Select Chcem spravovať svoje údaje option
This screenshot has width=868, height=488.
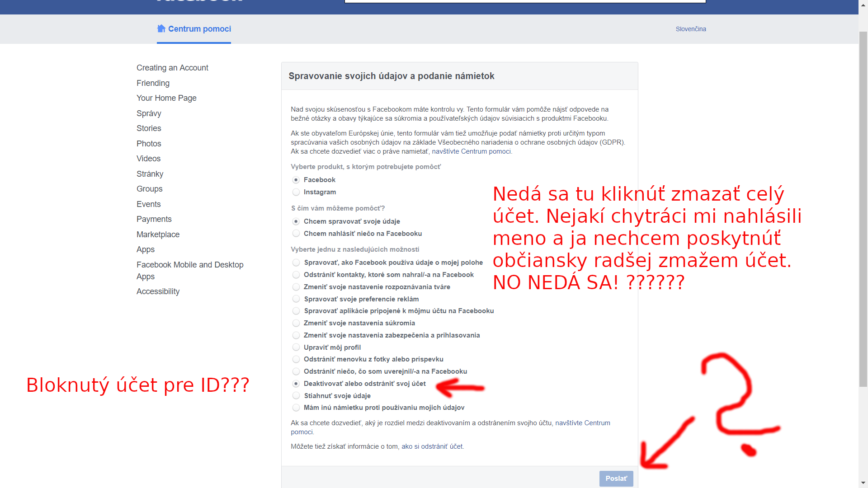click(x=296, y=221)
